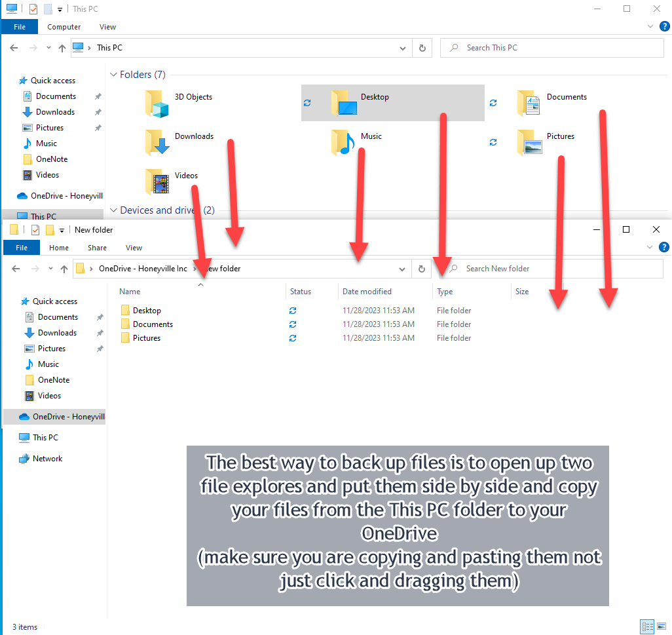Click the Search This PC field

pos(552,48)
